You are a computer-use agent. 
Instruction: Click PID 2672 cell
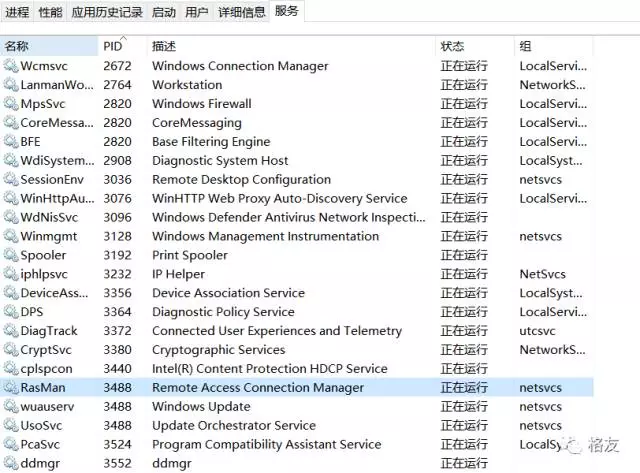[x=117, y=66]
